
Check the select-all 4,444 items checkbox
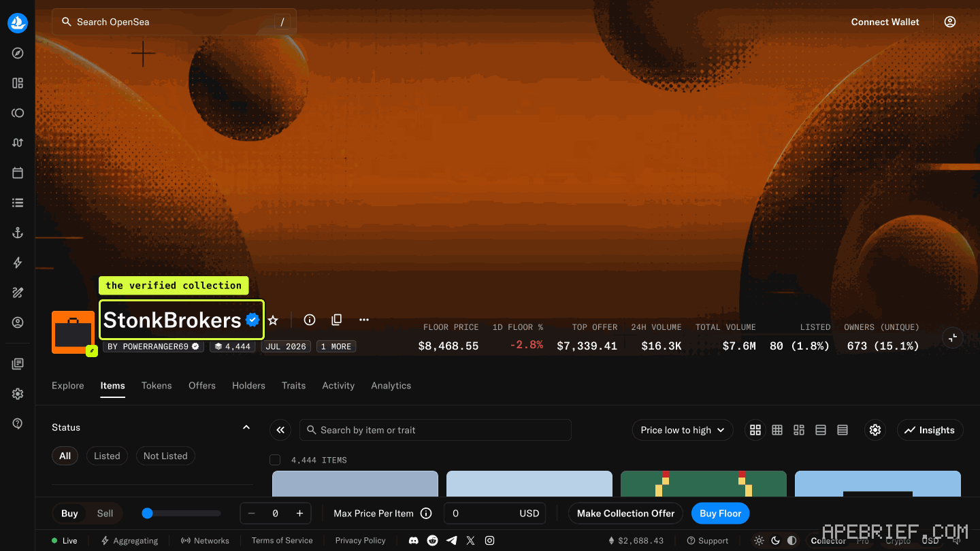coord(275,460)
